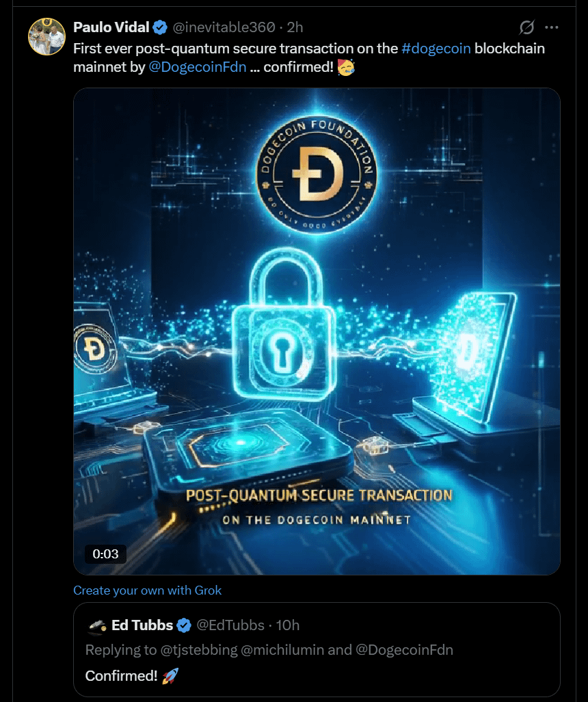Open the 2h tweet timestamp
Screen dimensions: 588x702
pos(295,27)
